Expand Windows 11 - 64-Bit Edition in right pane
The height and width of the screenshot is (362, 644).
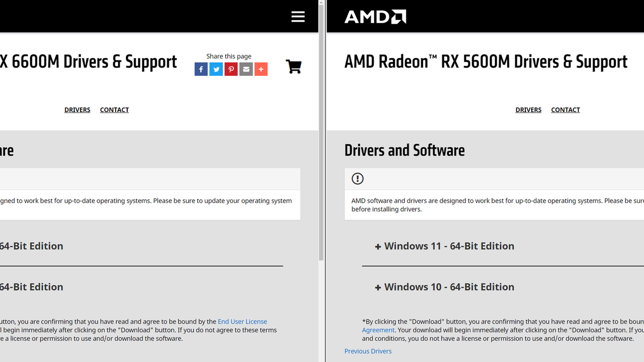(x=444, y=246)
